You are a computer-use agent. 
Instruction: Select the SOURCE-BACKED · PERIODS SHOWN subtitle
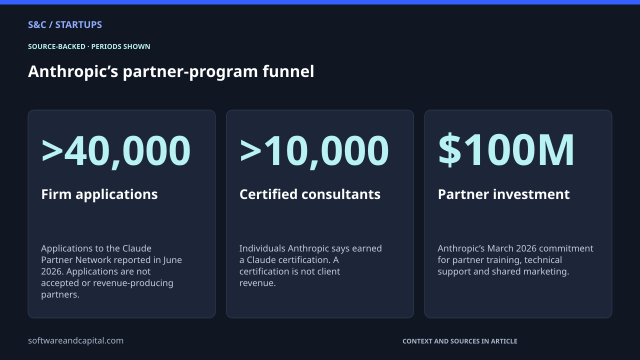[x=89, y=47]
